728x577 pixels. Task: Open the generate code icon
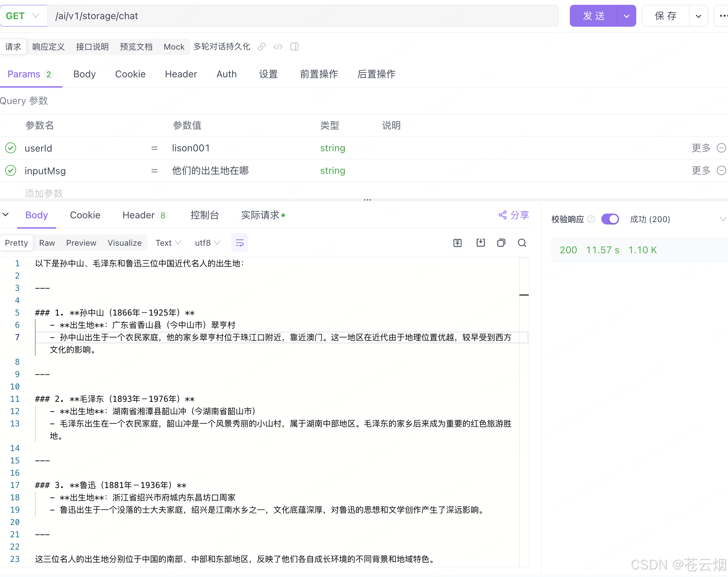tap(278, 47)
